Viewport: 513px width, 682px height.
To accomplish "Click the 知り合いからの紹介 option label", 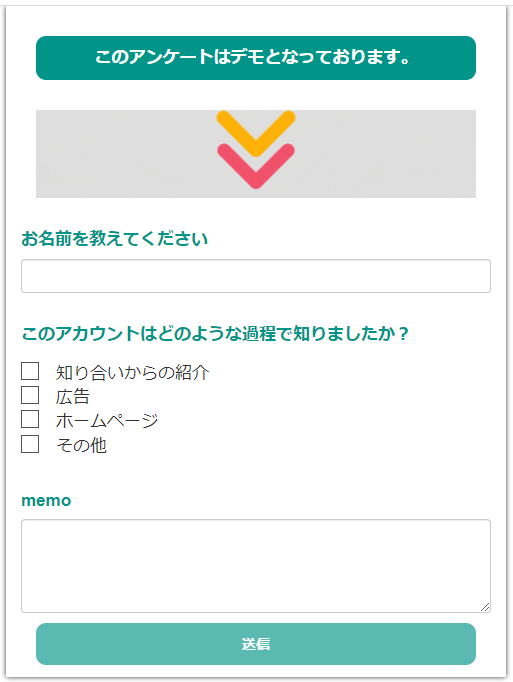I will click(132, 373).
